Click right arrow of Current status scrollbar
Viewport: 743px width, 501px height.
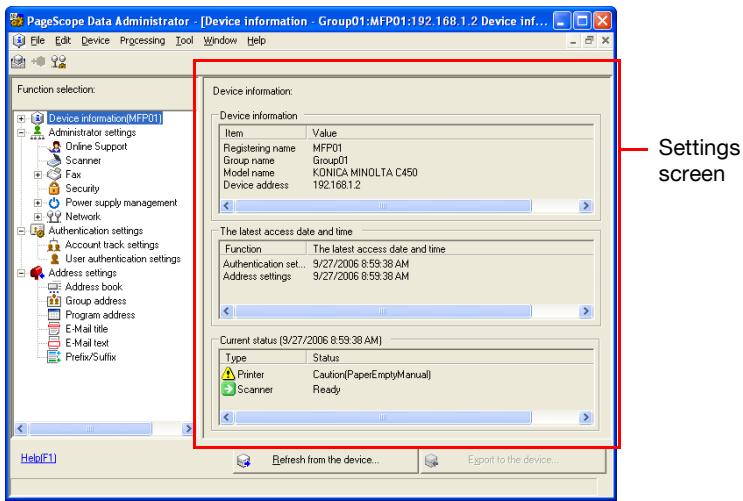point(586,417)
